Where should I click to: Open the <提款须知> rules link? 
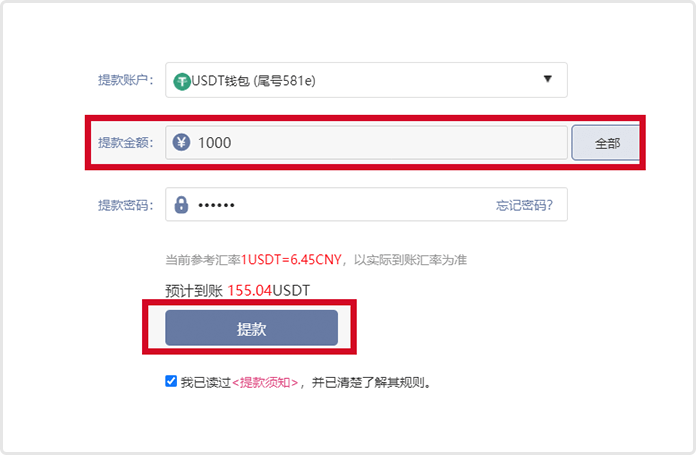265,382
